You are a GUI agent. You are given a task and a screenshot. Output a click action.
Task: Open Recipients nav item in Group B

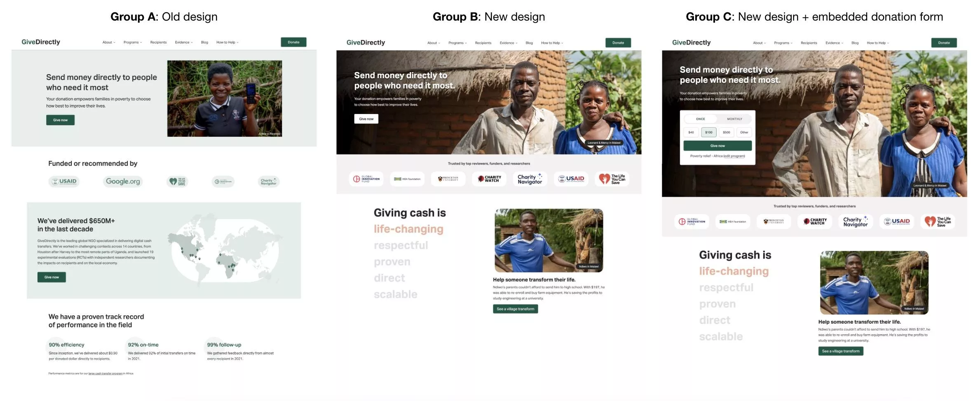click(x=483, y=43)
